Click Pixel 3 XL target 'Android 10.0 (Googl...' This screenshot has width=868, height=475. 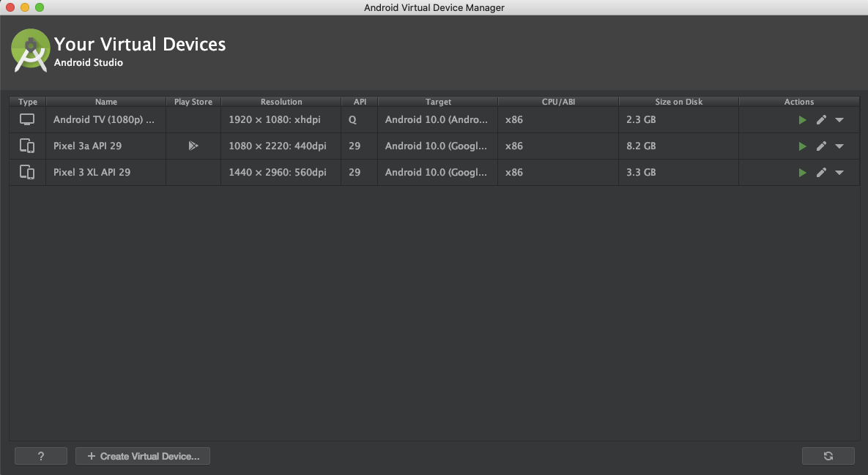click(437, 172)
